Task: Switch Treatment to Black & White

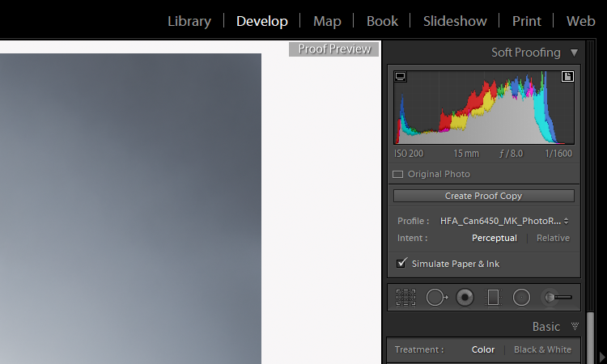Action: [542, 349]
